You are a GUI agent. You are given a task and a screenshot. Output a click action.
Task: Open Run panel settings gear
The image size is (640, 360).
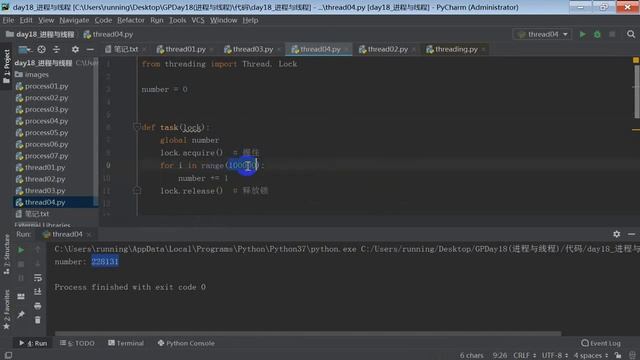(x=616, y=234)
